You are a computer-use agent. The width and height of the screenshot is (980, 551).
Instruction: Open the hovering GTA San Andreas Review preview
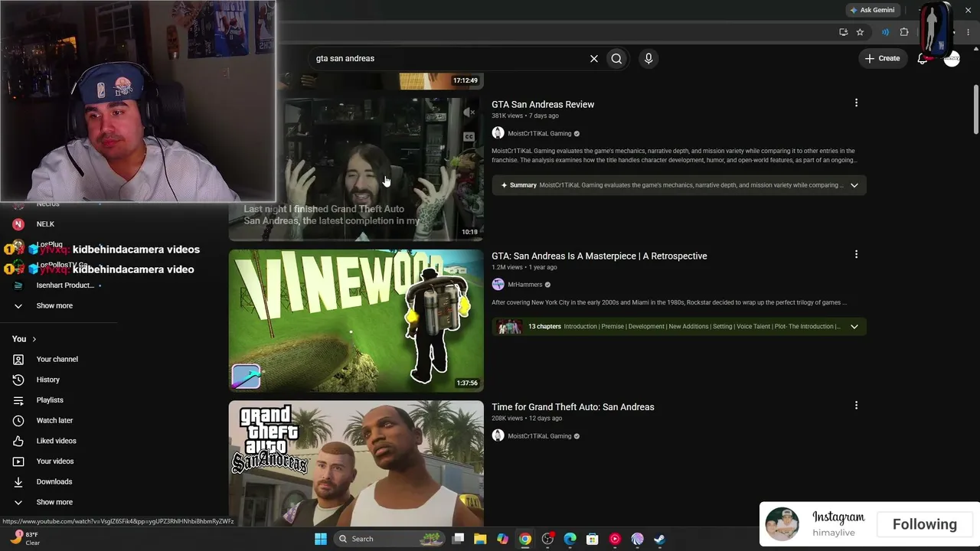tap(356, 170)
